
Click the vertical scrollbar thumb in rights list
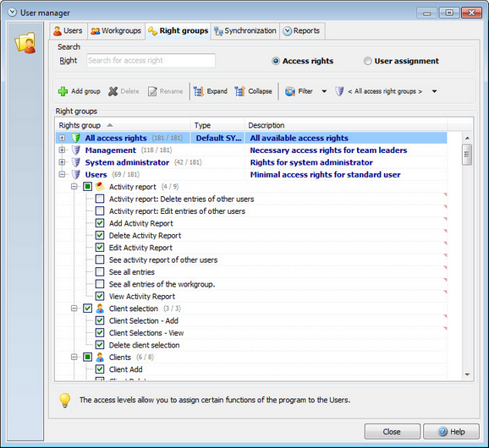(467, 155)
